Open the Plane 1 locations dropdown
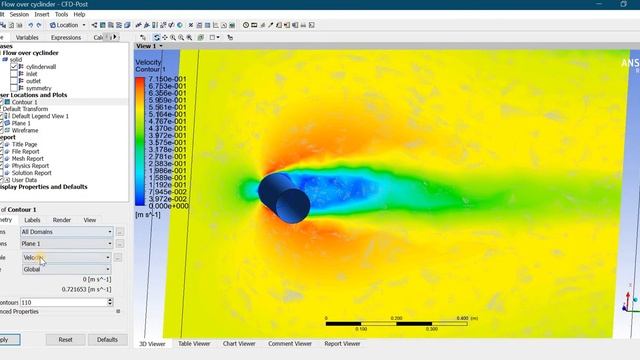 tap(67, 244)
